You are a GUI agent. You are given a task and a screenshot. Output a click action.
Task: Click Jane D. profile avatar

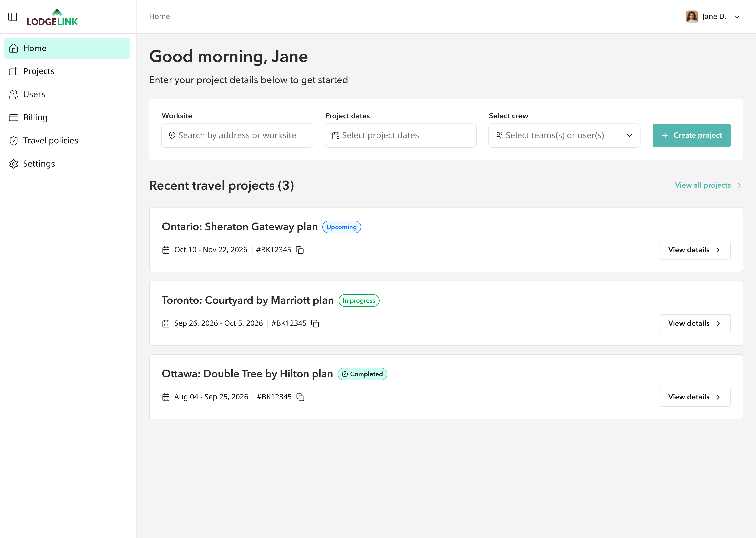click(x=691, y=17)
